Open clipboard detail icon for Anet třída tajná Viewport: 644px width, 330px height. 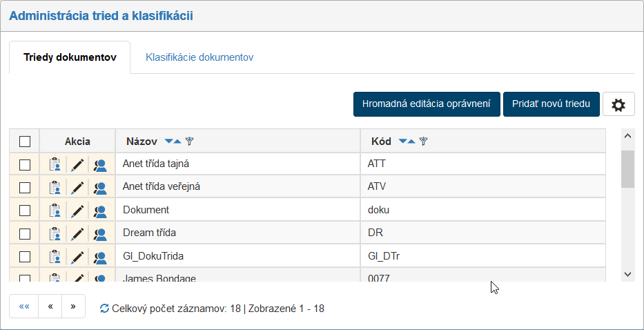[55, 165]
